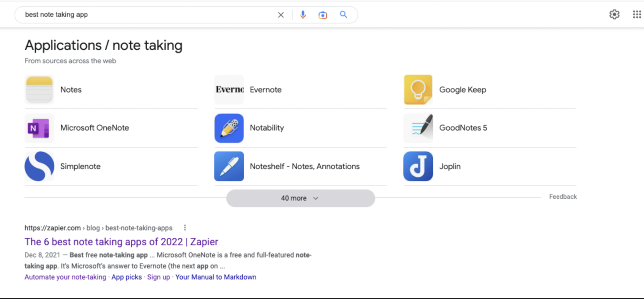Screen dimensions: 644x299
Task: Follow 'Your Manual to Markdown' sitelink
Action: pos(216,277)
